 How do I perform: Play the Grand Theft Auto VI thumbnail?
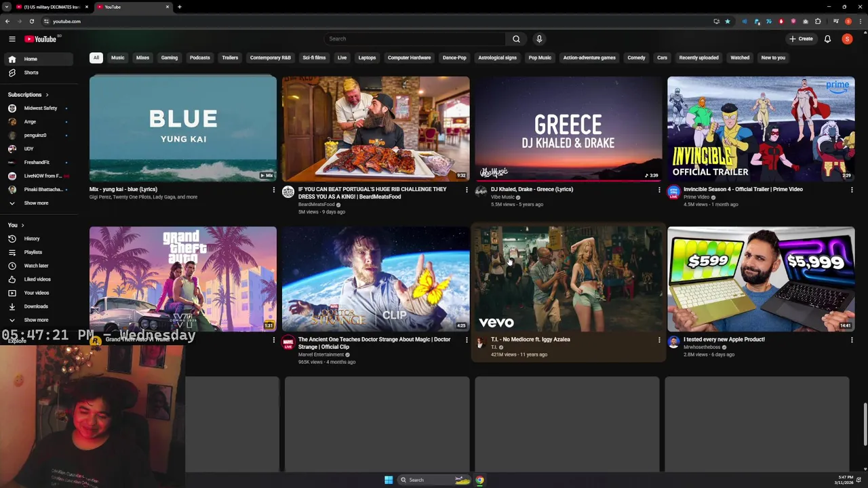(x=183, y=279)
